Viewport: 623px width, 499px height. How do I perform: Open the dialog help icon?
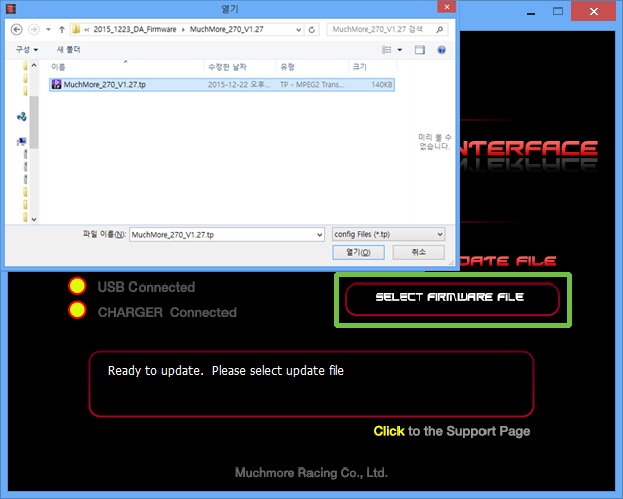[x=441, y=50]
